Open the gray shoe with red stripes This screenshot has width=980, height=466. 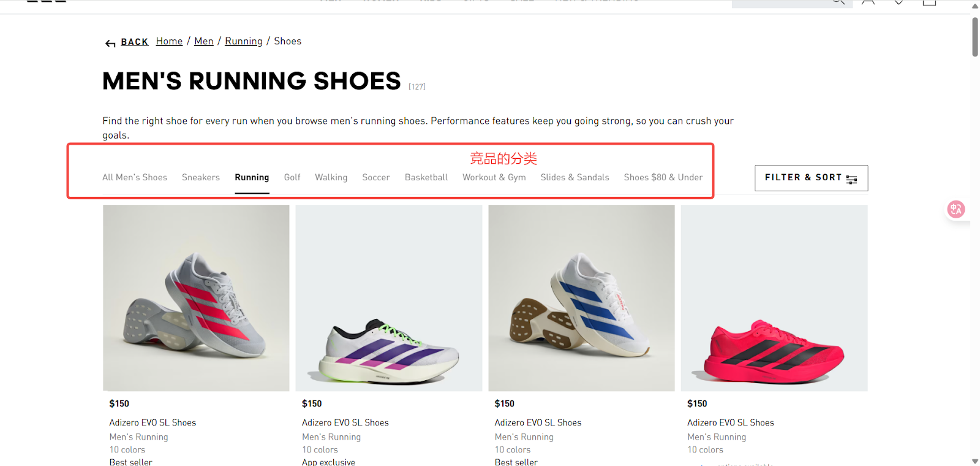pyautogui.click(x=196, y=298)
